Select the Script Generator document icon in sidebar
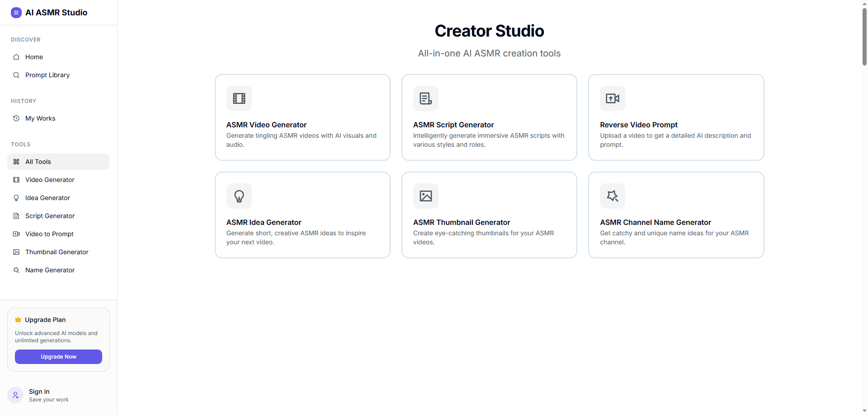This screenshot has width=868, height=415. point(16,216)
